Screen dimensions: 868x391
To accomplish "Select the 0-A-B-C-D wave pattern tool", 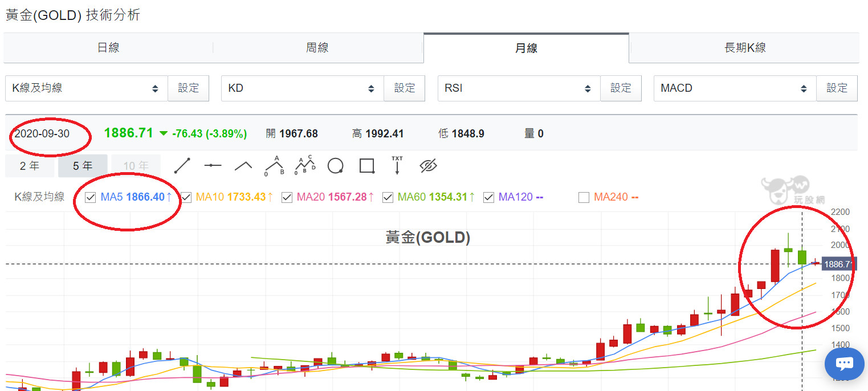I will coord(305,165).
